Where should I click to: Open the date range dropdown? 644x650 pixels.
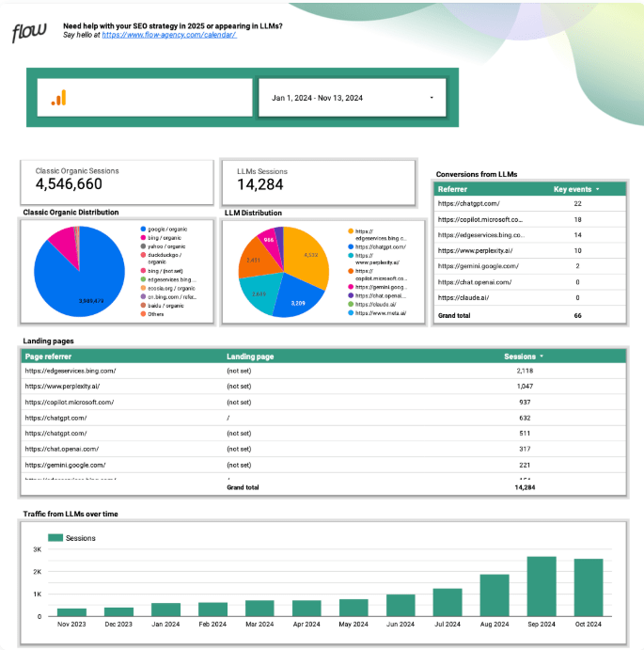(x=432, y=98)
